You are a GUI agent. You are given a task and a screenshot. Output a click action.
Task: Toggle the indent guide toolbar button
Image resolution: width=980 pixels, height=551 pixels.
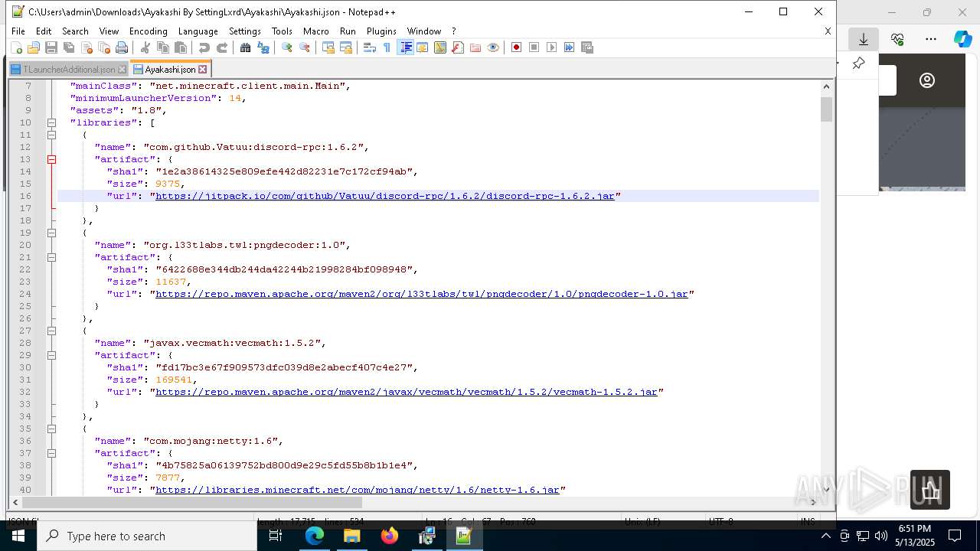tap(406, 47)
